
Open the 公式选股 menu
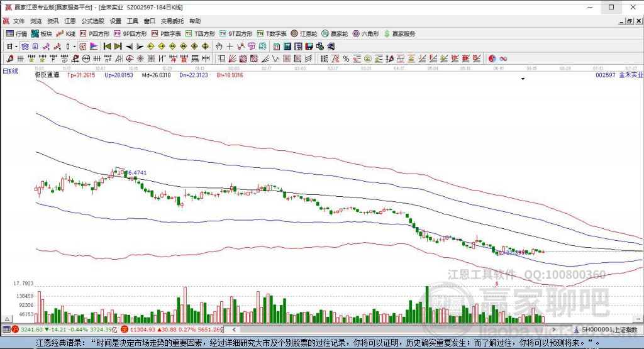pos(92,21)
